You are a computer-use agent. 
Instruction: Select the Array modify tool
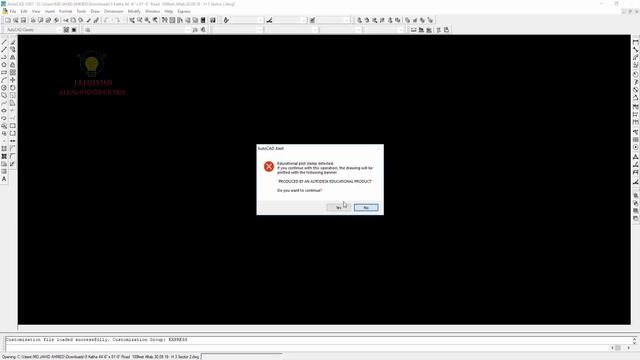[13, 72]
